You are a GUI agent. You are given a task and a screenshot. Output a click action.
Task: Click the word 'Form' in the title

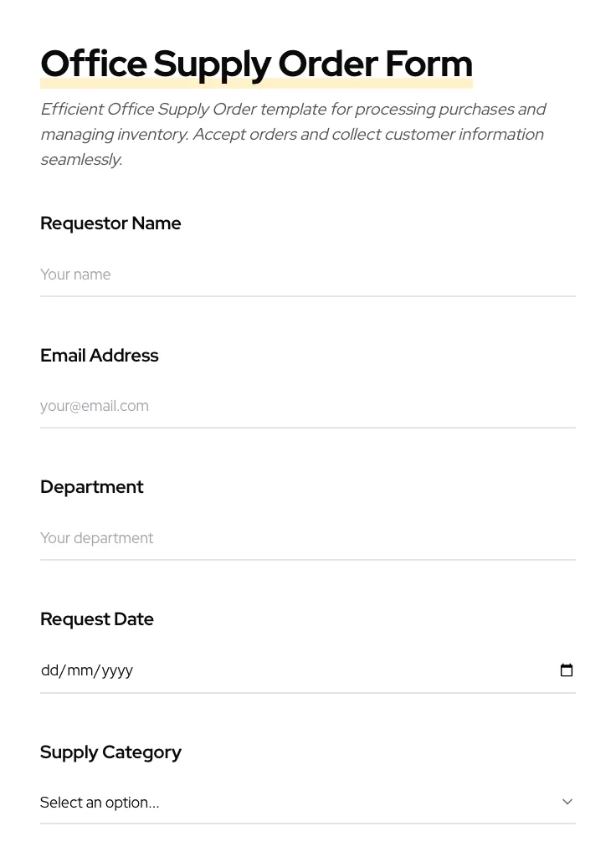tap(429, 64)
